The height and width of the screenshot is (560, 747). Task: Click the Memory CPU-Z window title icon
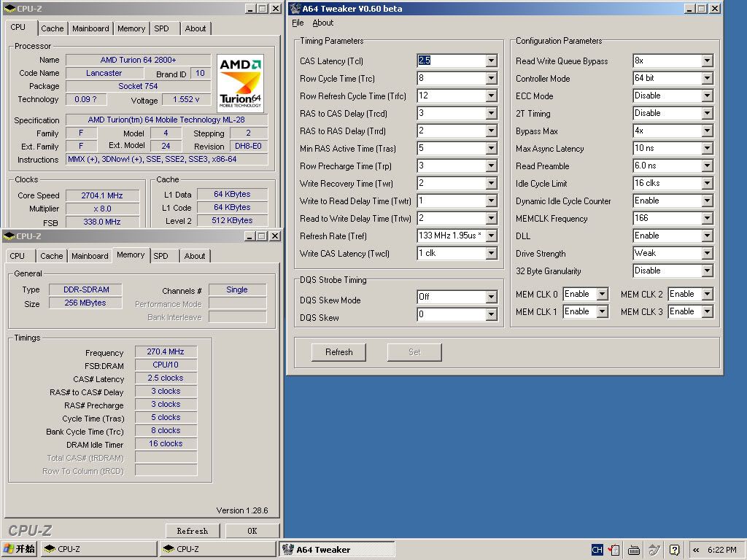9,236
